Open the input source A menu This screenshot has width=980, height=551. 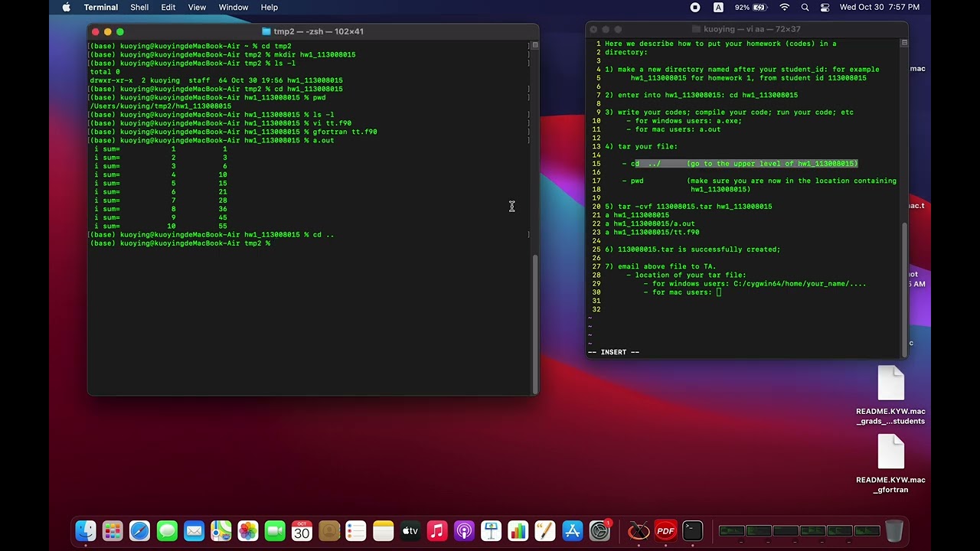tap(718, 7)
